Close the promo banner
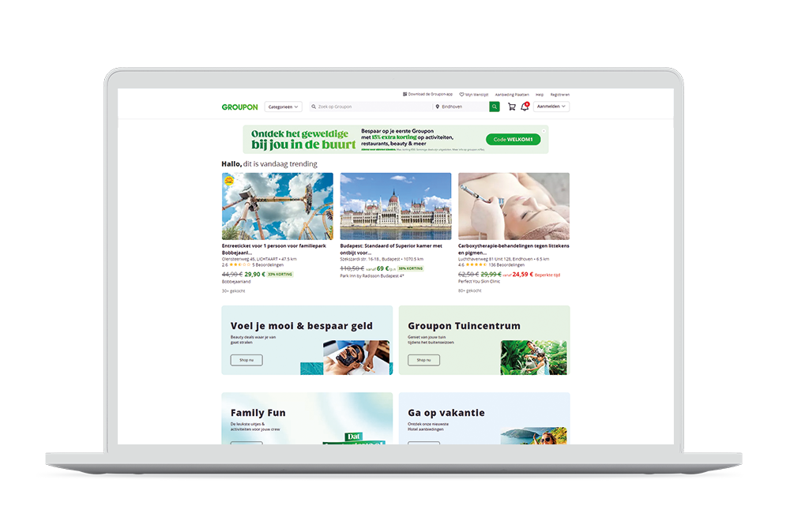The height and width of the screenshot is (532, 790). pos(544,131)
